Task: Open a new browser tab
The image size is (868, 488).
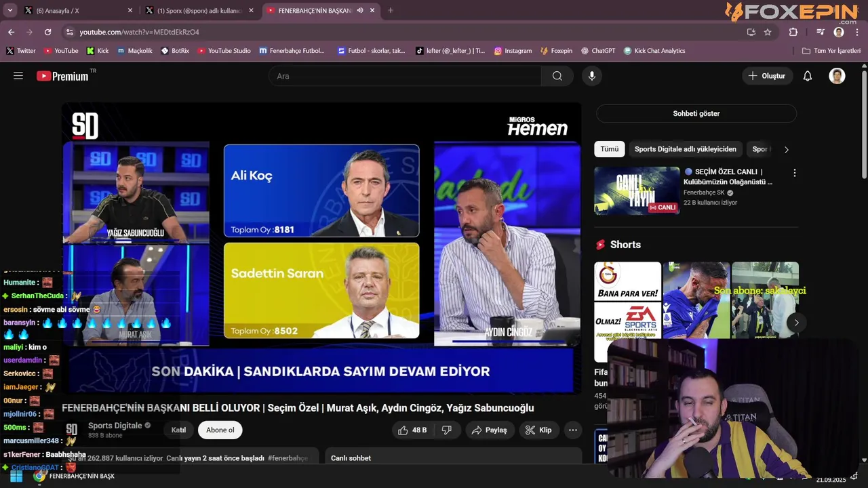Action: coord(390,10)
